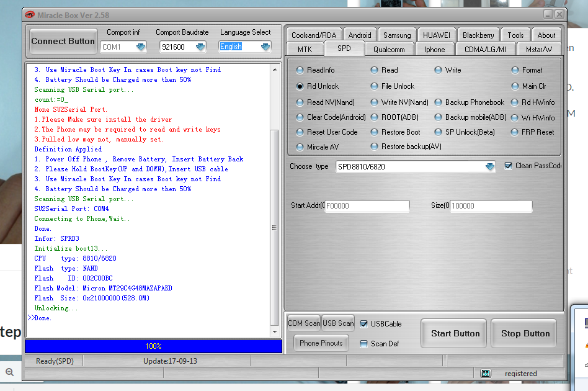Open Phone Pinouts

(321, 343)
